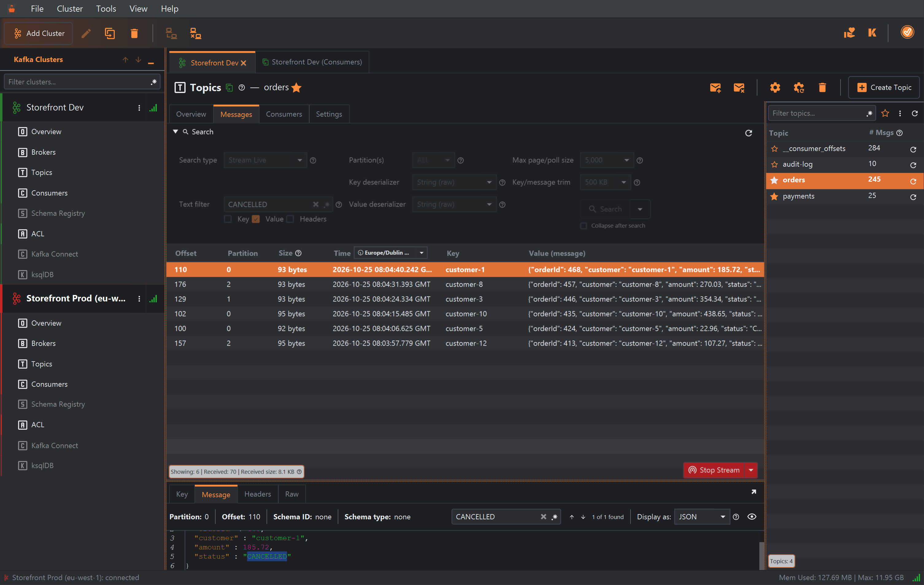Click the favorites filter star beside Filter topics
This screenshot has height=585, width=924.
(885, 113)
